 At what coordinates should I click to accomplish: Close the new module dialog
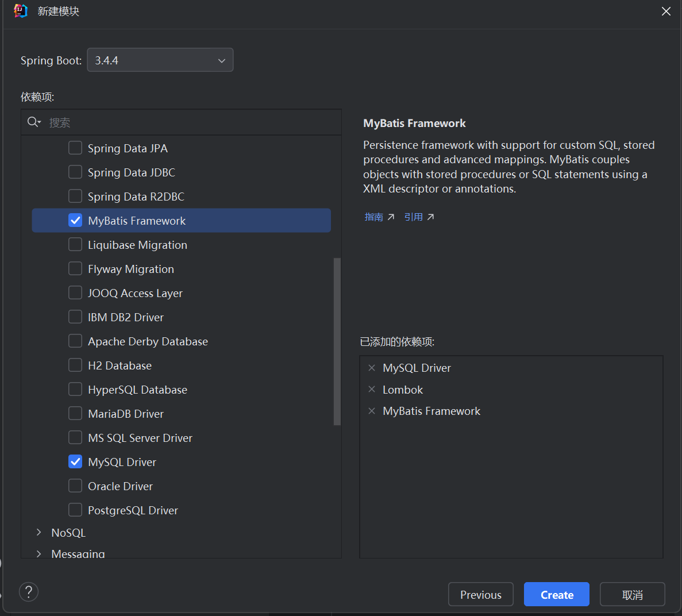[666, 11]
